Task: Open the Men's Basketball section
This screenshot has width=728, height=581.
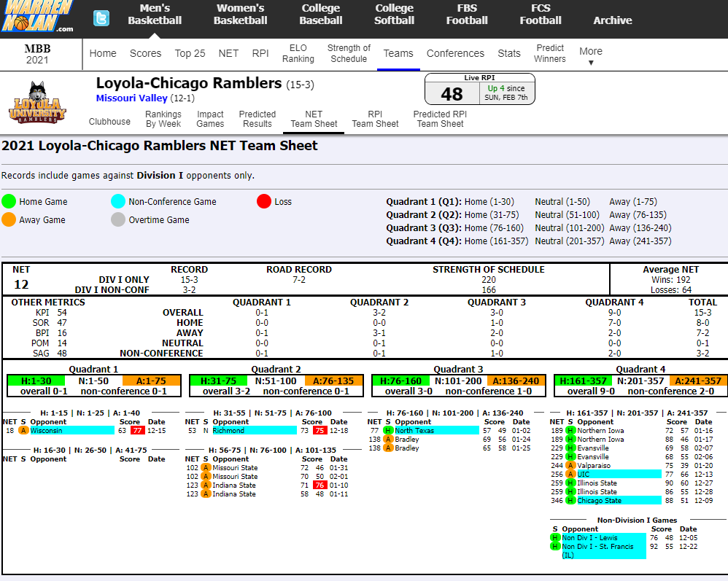Action: click(155, 15)
